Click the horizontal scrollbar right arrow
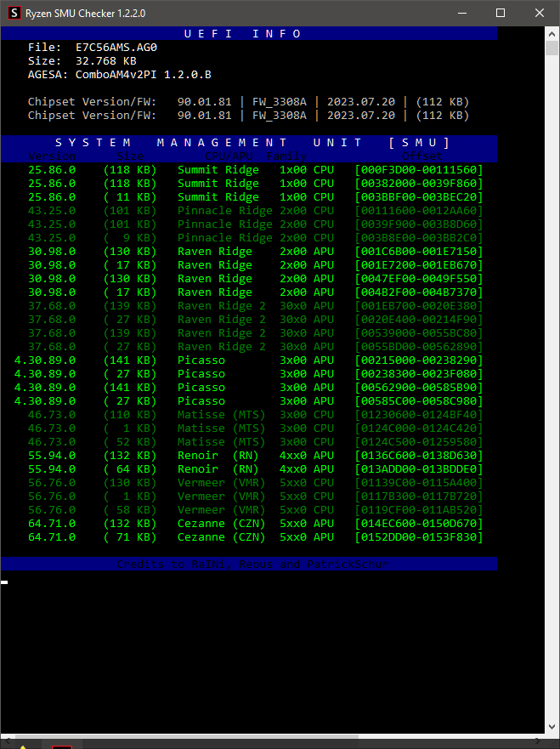 [x=538, y=741]
